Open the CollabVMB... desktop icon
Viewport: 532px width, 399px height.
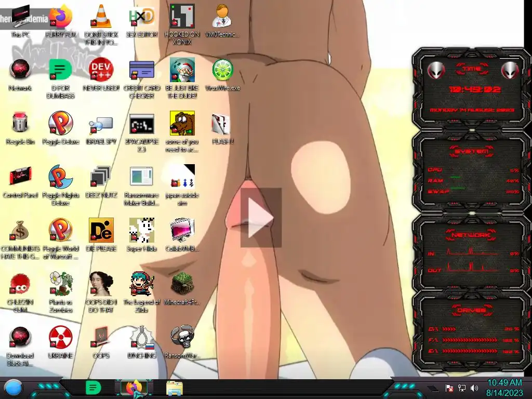coord(182,235)
